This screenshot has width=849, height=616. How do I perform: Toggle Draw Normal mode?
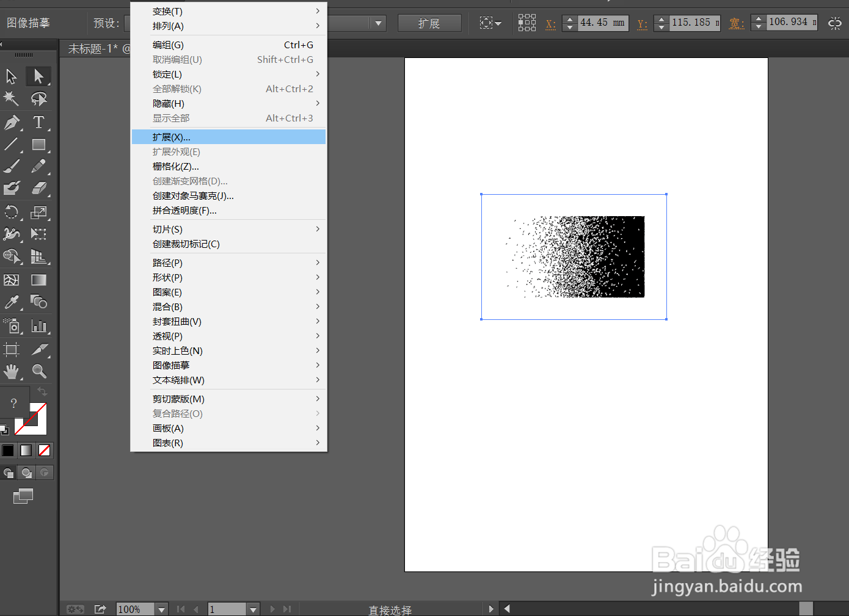click(9, 473)
